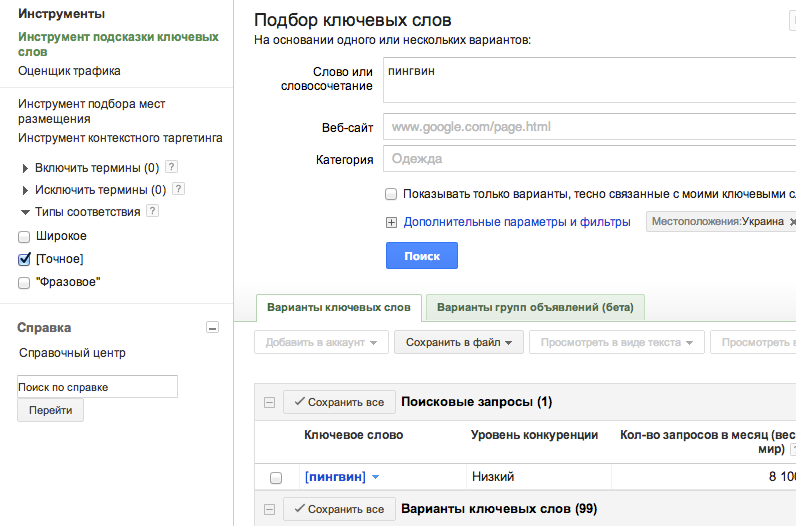
Task: Expand the Включить термины section
Action: coord(25,168)
